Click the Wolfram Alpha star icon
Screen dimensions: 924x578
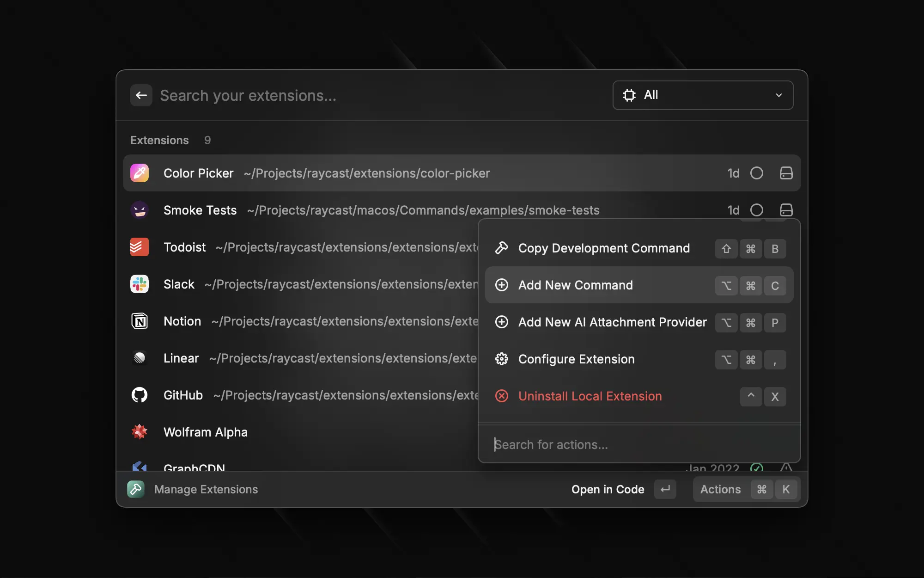[x=140, y=432]
